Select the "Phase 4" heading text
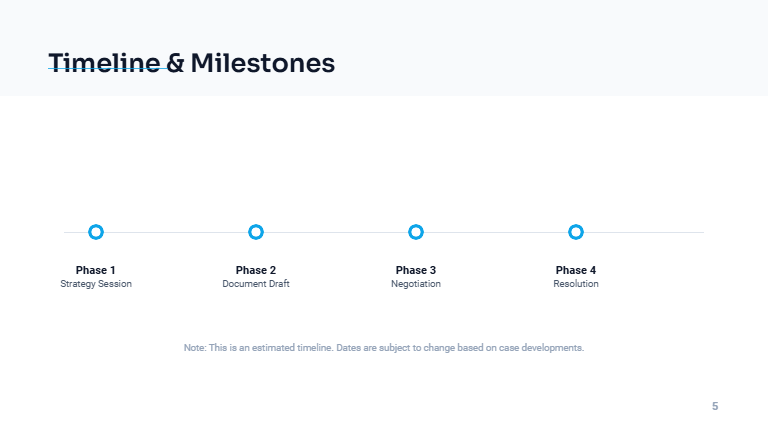 [x=576, y=270]
